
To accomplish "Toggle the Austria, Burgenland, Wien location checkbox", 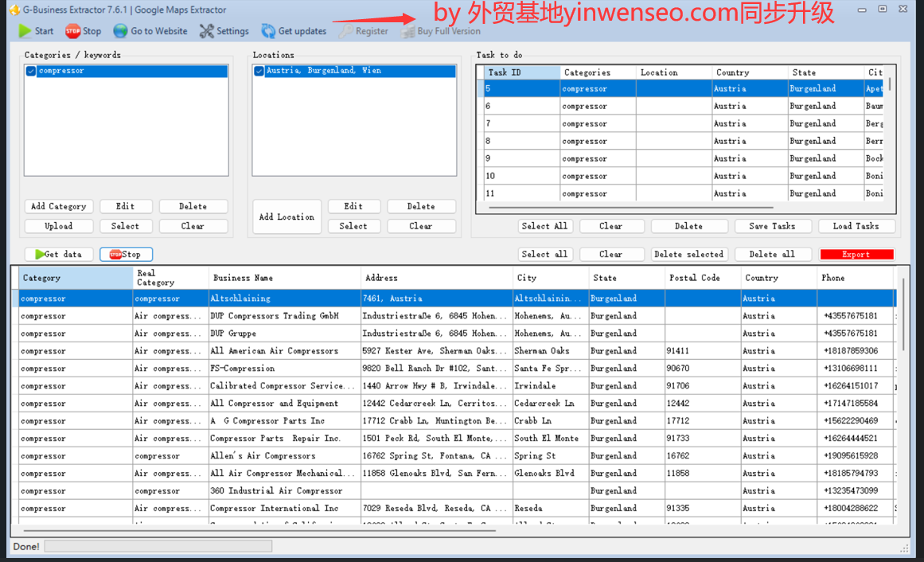I will click(259, 71).
